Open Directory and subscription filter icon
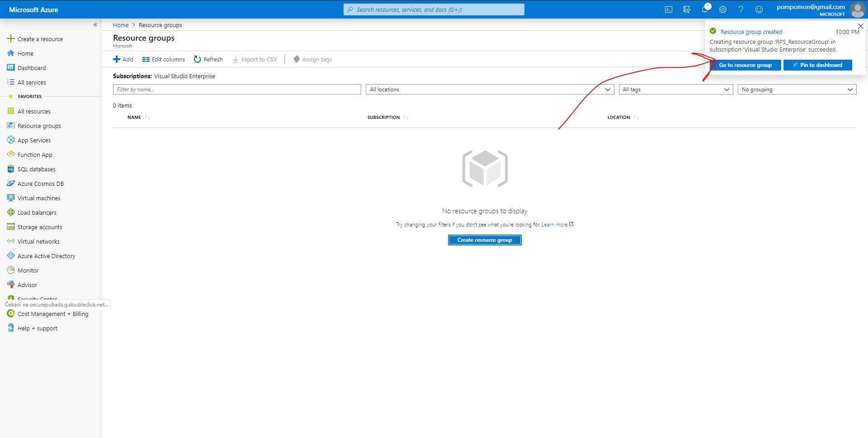Image resolution: width=868 pixels, height=438 pixels. (687, 9)
